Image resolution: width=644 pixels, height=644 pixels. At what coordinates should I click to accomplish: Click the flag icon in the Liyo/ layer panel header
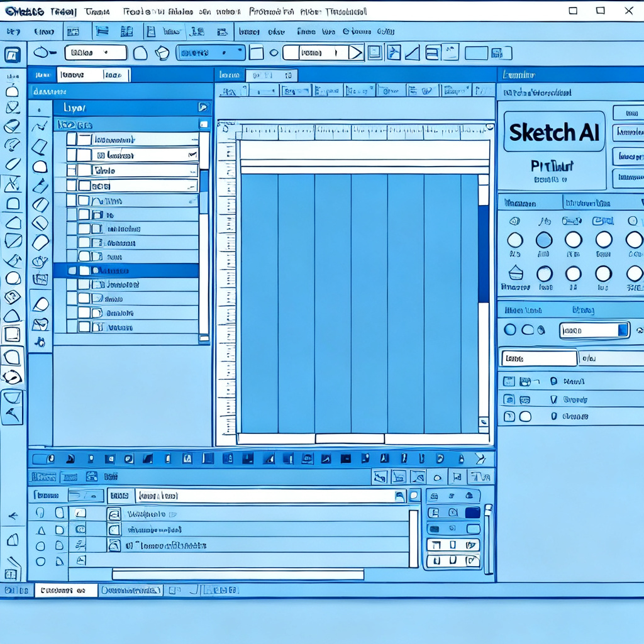pos(203,108)
